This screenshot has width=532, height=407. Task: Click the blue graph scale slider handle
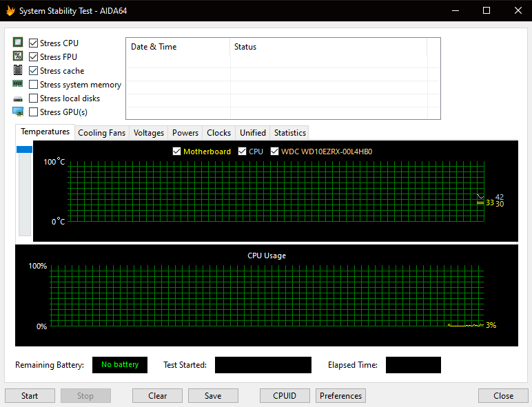24,149
